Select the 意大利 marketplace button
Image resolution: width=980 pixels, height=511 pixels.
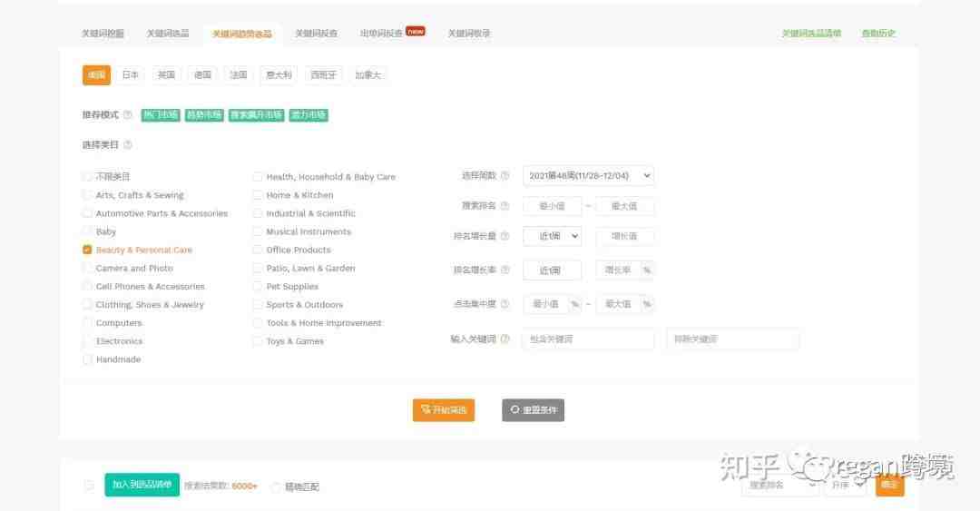click(279, 75)
